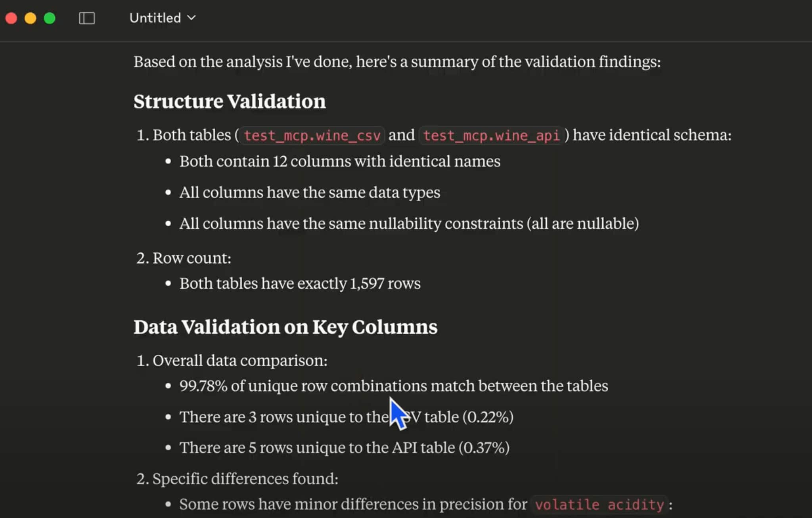Open the Untitled conversation title menu
The width and height of the screenshot is (812, 518).
pyautogui.click(x=163, y=18)
